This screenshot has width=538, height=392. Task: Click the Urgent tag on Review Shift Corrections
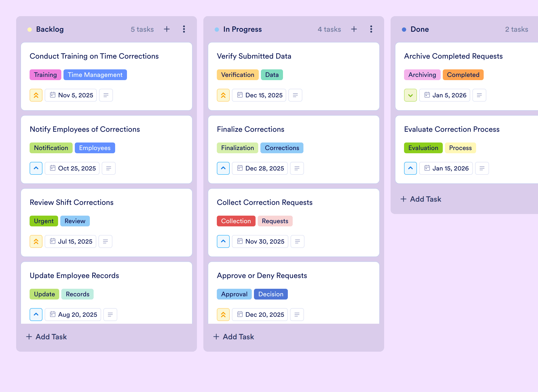tap(44, 221)
